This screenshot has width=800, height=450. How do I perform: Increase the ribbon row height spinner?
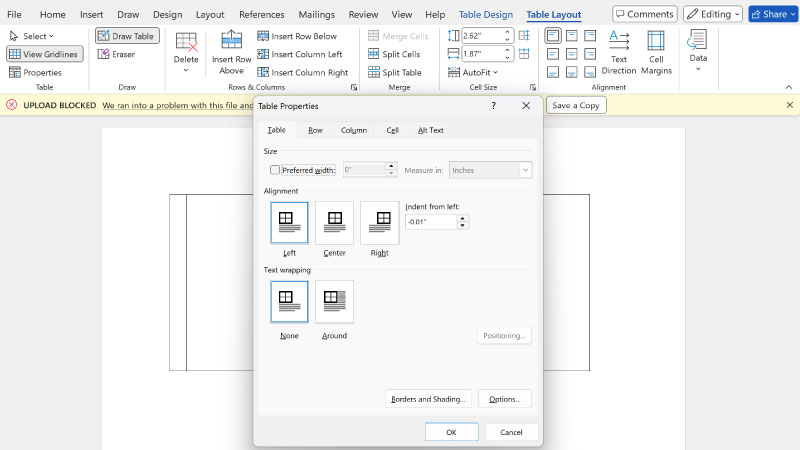tap(507, 33)
